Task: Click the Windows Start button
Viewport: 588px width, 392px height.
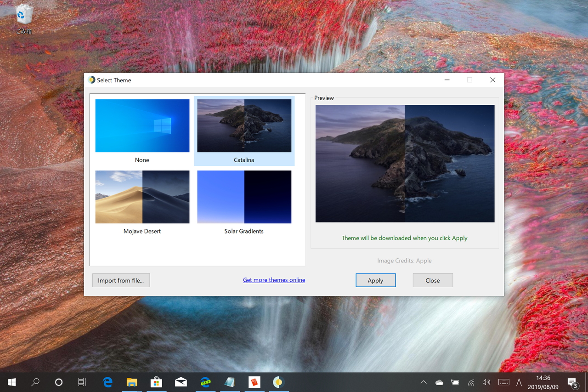Action: [x=12, y=382]
